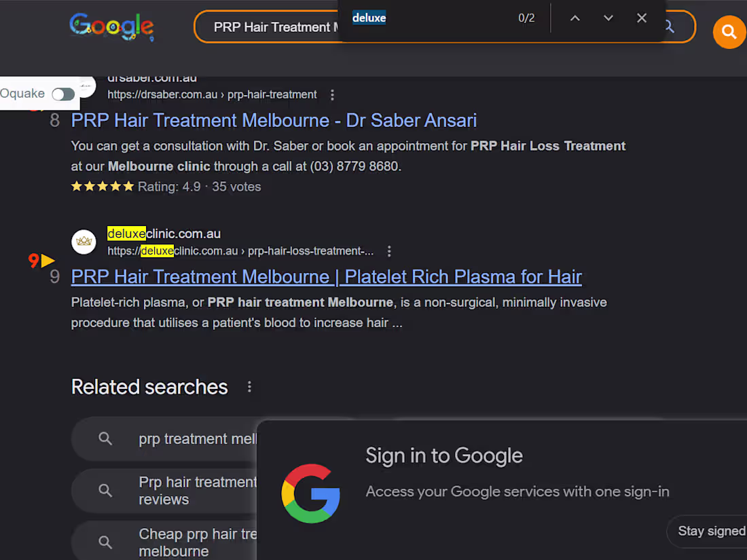This screenshot has height=560, width=747.
Task: Open the three-dot menu for deluxeclinic result
Action: (389, 250)
